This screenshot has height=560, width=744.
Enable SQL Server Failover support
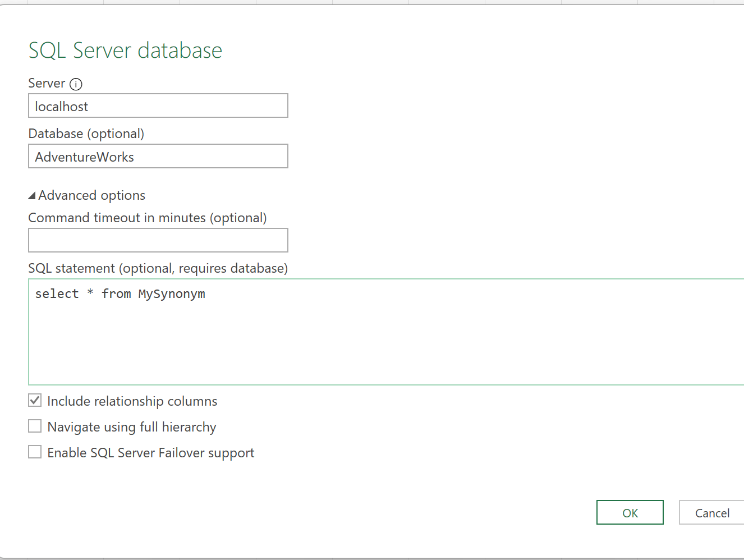pyautogui.click(x=35, y=452)
